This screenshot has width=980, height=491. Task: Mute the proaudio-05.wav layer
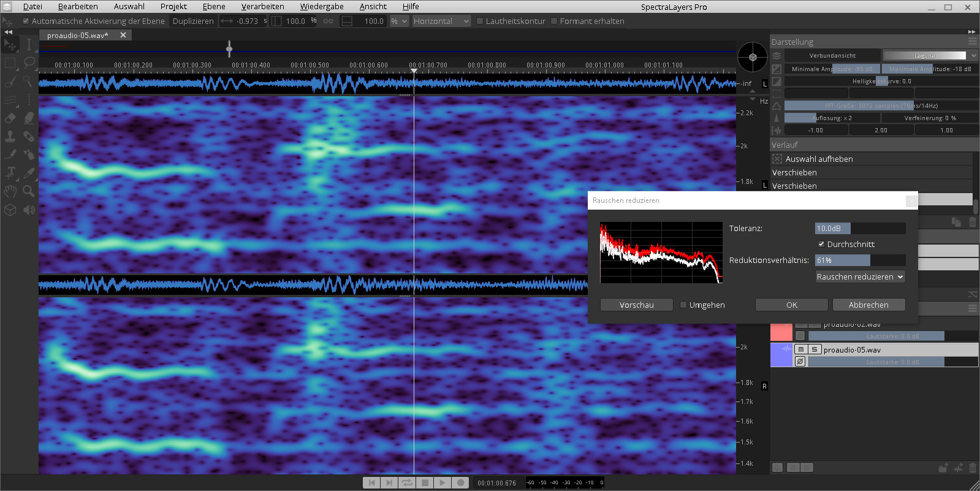tap(800, 349)
